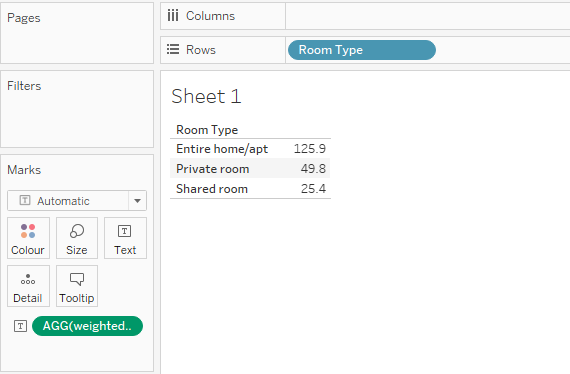Click the Sheet 1 title
Image resolution: width=570 pixels, height=374 pixels.
click(x=206, y=96)
